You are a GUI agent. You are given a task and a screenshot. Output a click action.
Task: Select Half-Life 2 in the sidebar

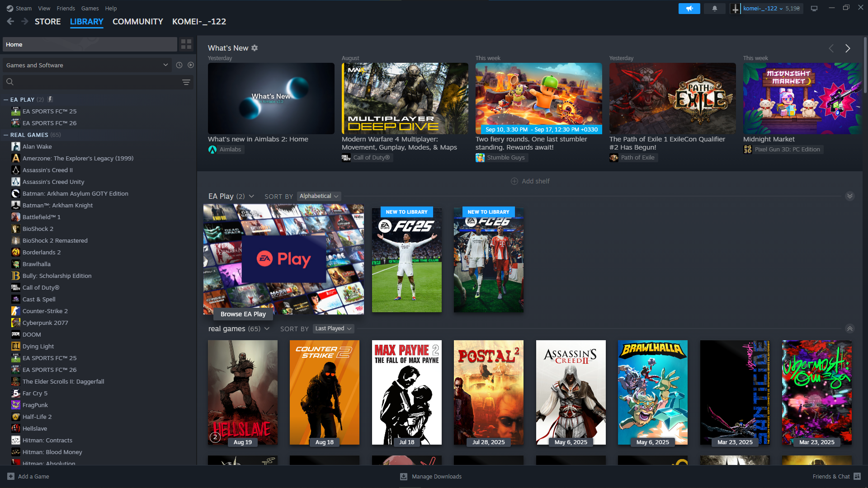(x=37, y=417)
